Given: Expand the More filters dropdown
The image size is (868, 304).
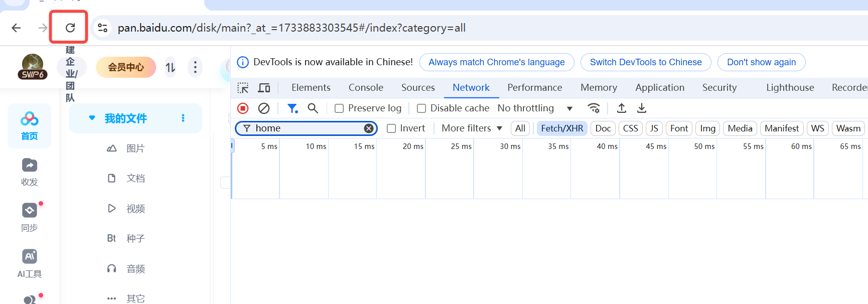Looking at the screenshot, I should click(472, 128).
